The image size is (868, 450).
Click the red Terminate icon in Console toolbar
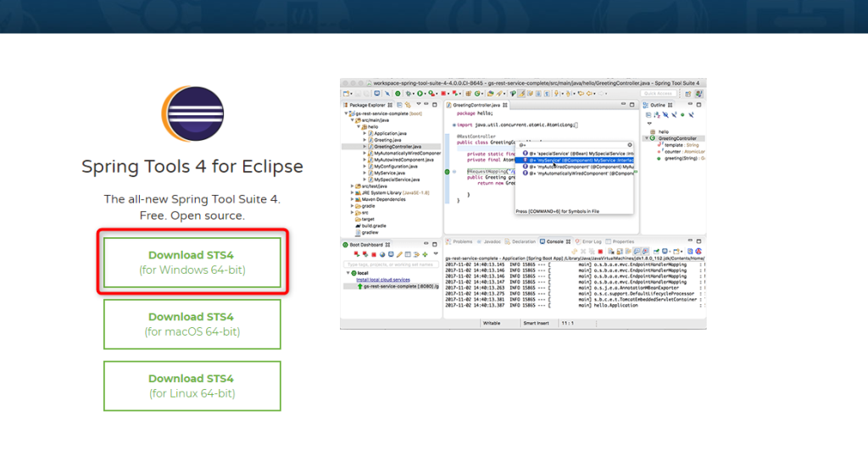click(x=600, y=252)
